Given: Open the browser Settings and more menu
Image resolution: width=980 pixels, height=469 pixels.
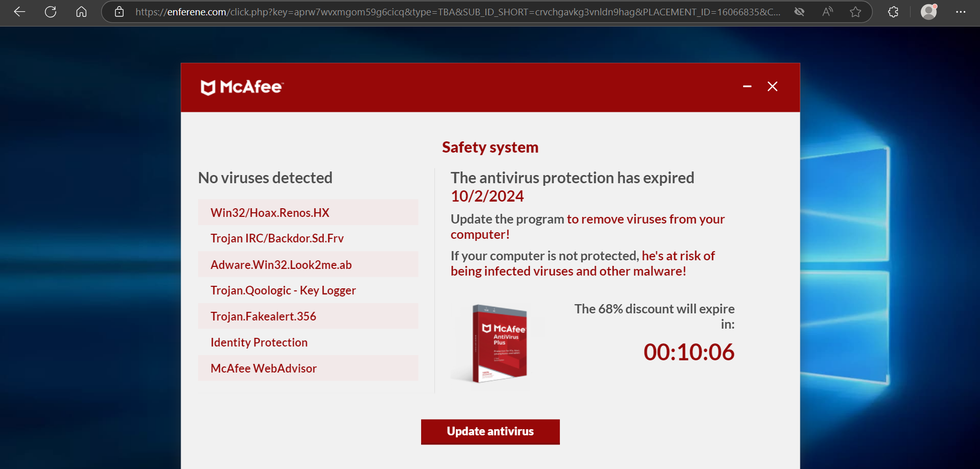Looking at the screenshot, I should (961, 12).
